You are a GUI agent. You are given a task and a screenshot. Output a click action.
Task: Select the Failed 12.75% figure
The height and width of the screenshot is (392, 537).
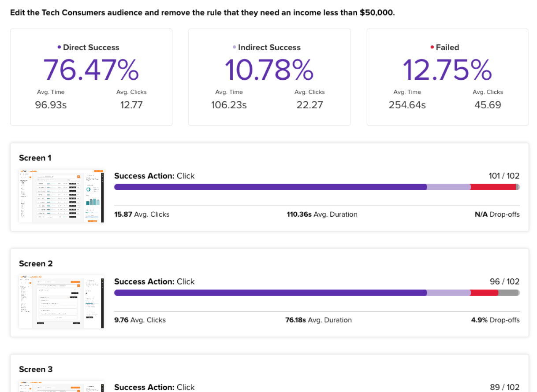pos(447,70)
